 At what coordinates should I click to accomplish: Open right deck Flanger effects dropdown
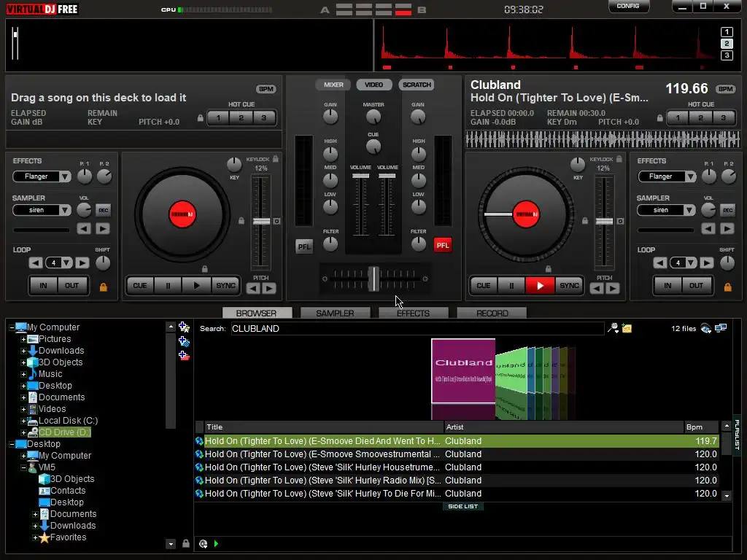tap(690, 176)
